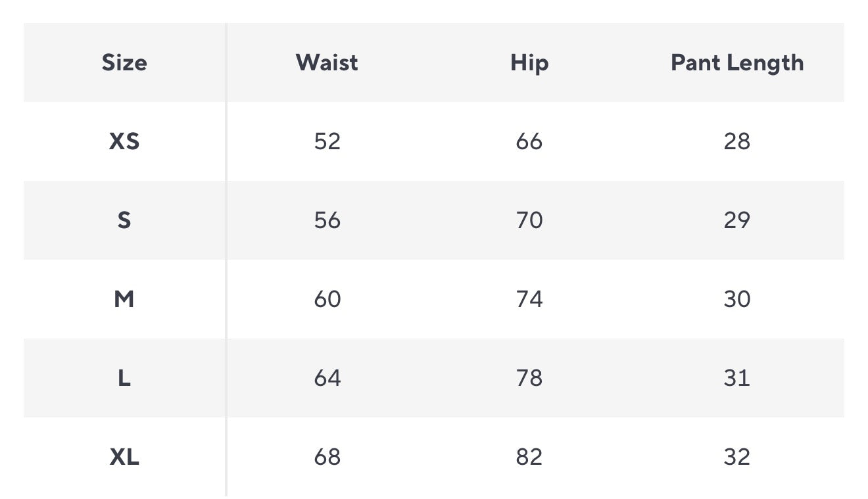Click pant length value 30
This screenshot has height=499, width=868.
click(x=737, y=299)
